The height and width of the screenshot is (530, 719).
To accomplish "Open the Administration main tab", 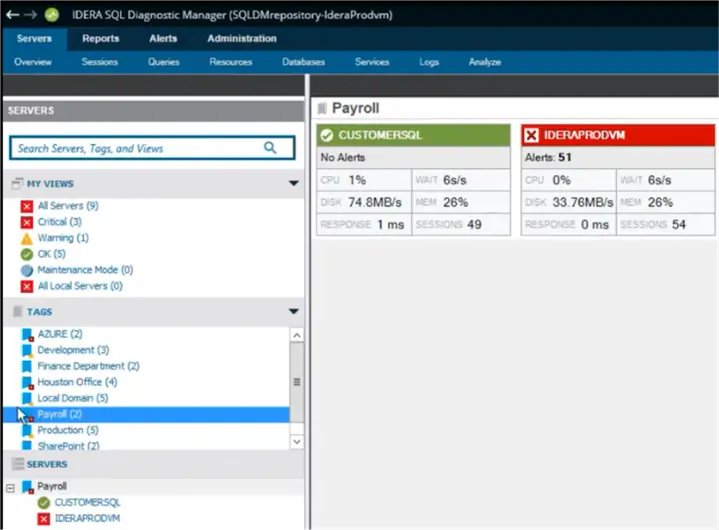I will 242,39.
